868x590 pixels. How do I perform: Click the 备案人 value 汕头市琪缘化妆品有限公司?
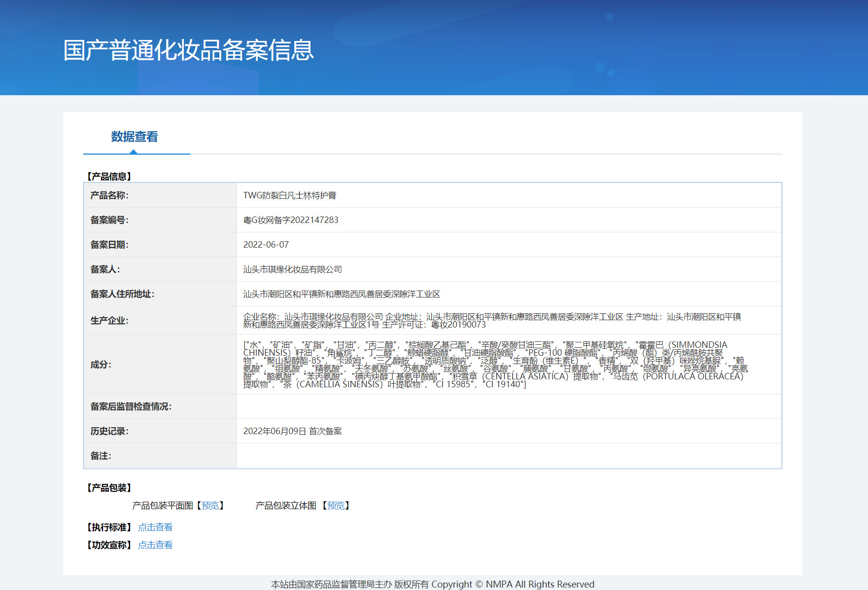[x=292, y=269]
